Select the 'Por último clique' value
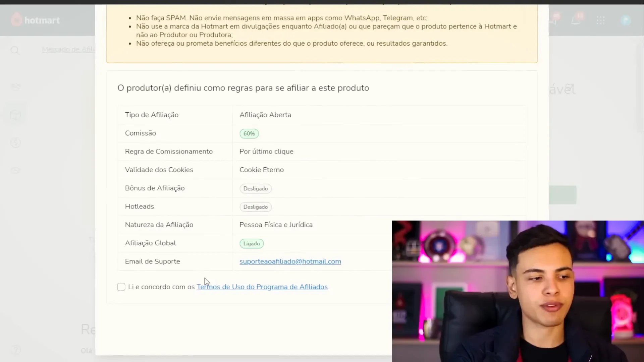Screen dimensions: 644x362 [266, 152]
